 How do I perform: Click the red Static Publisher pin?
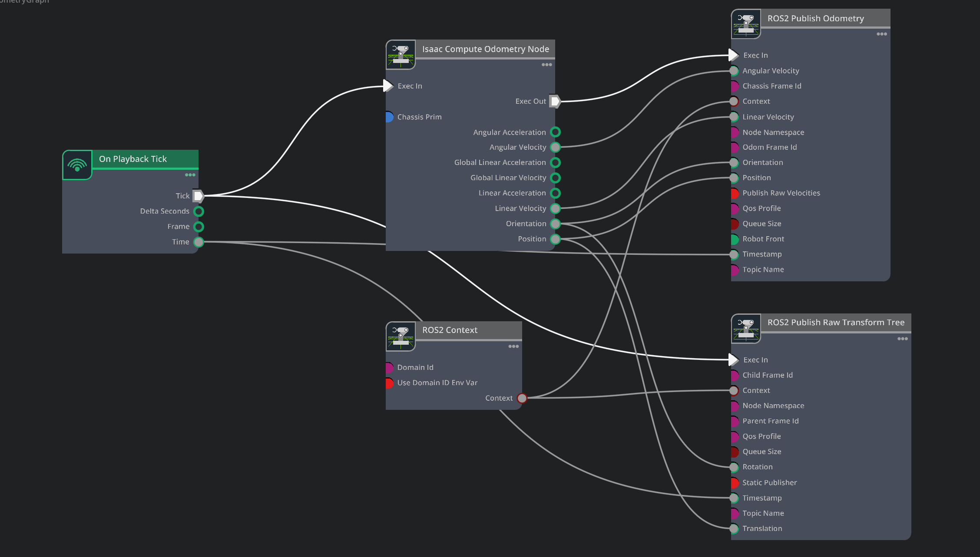click(734, 482)
